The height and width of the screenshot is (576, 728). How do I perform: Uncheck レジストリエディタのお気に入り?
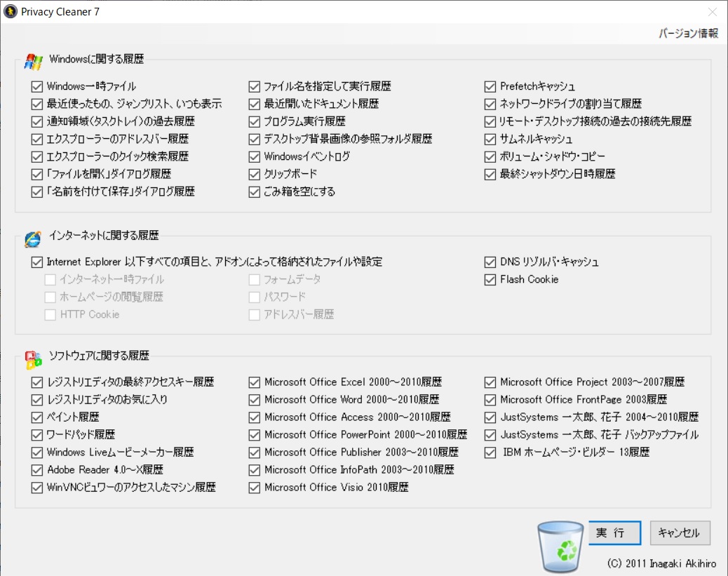[36, 400]
